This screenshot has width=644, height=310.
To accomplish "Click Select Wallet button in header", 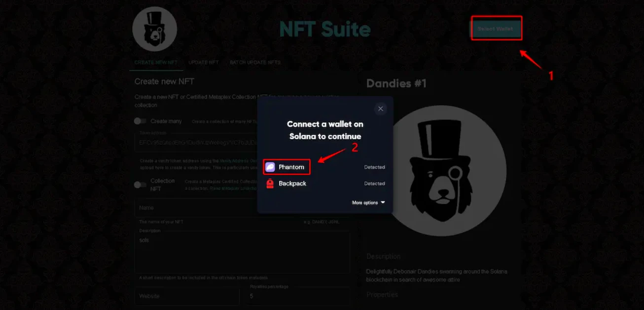I will click(x=496, y=29).
